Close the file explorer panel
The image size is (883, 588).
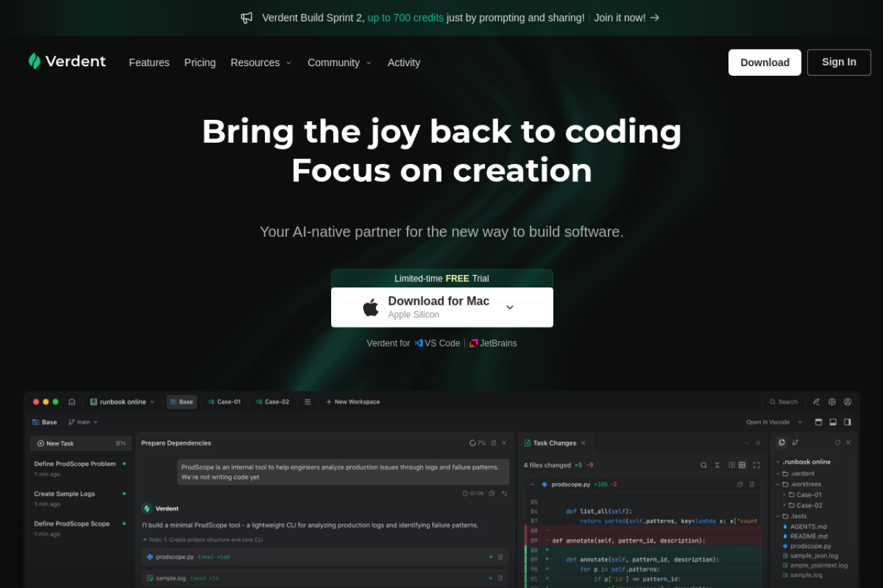[849, 443]
